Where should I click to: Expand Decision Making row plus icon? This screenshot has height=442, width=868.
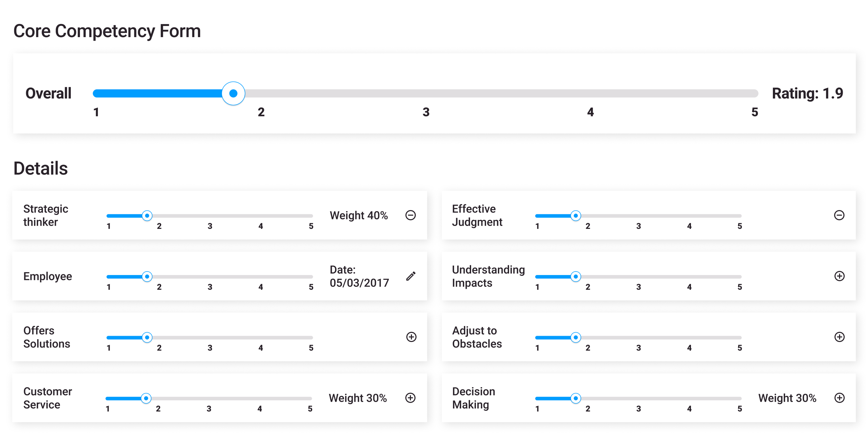click(x=839, y=398)
